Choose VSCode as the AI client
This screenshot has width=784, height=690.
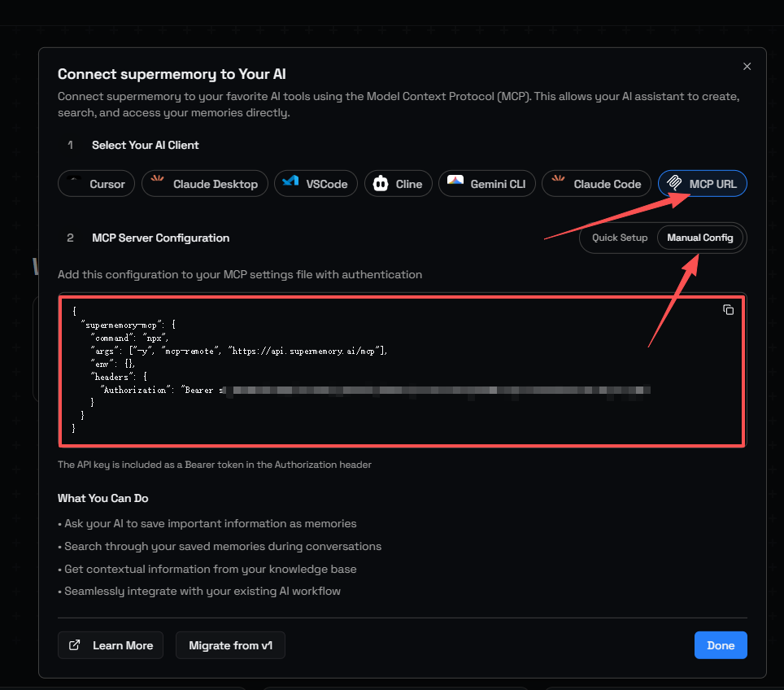pyautogui.click(x=326, y=184)
